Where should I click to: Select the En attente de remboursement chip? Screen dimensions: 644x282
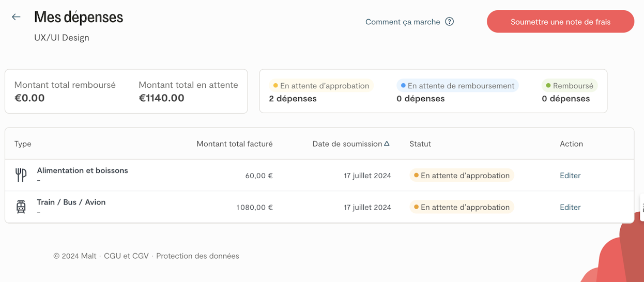[x=457, y=86]
